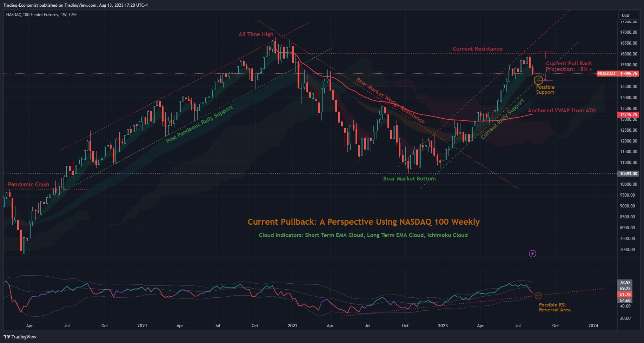Click the Current Pullback chart title text
The height and width of the screenshot is (343, 644).
click(x=364, y=222)
